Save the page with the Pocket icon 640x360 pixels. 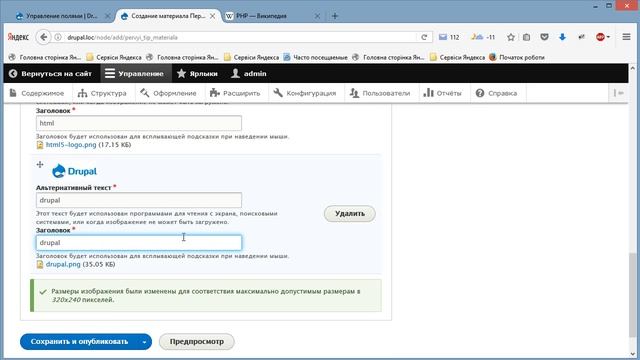544,37
